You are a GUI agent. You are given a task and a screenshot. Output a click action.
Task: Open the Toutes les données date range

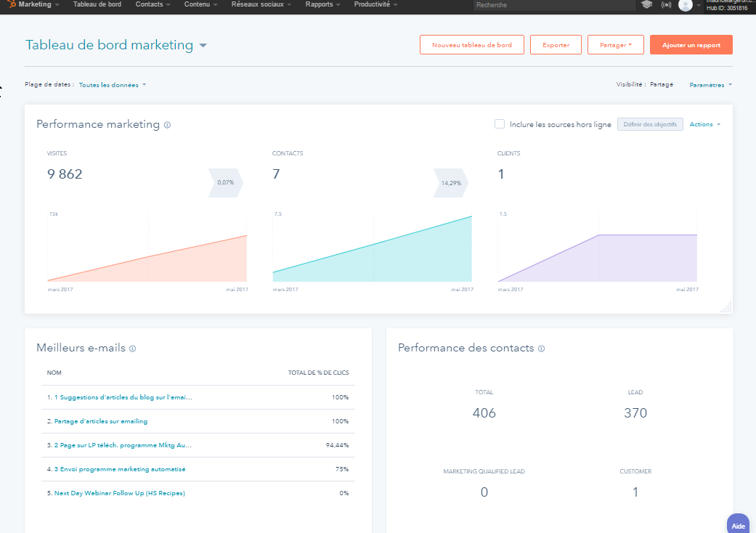[x=113, y=85]
